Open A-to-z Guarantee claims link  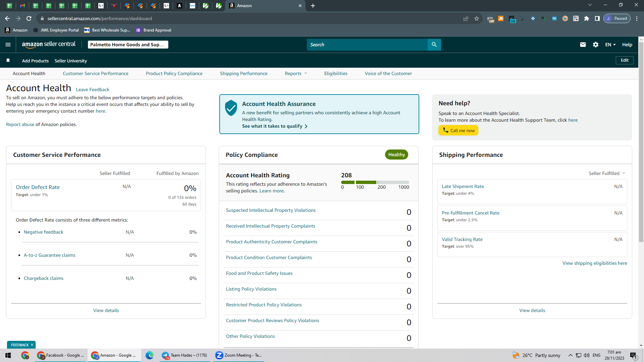[x=50, y=255]
